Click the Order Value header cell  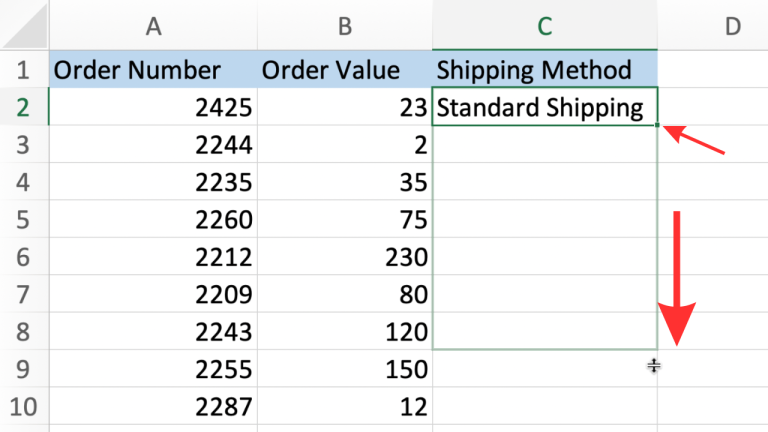pos(344,70)
